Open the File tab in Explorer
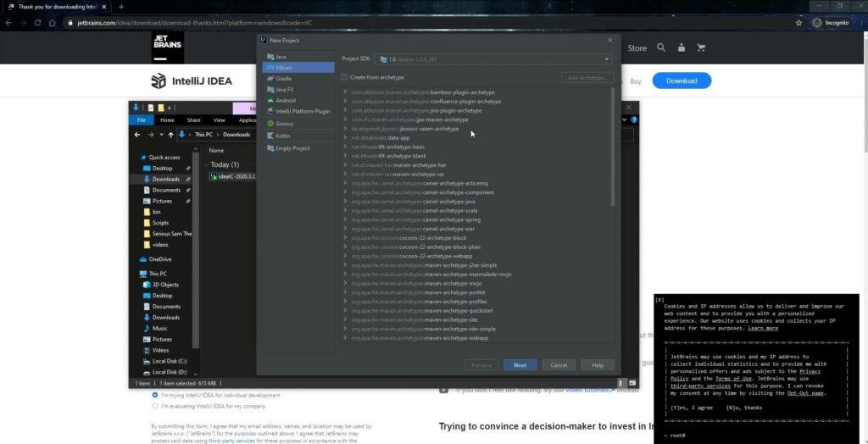 tap(142, 119)
